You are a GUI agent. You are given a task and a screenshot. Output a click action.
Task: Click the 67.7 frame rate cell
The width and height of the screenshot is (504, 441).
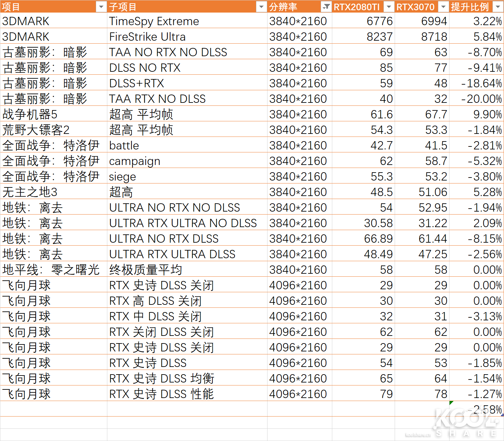422,114
